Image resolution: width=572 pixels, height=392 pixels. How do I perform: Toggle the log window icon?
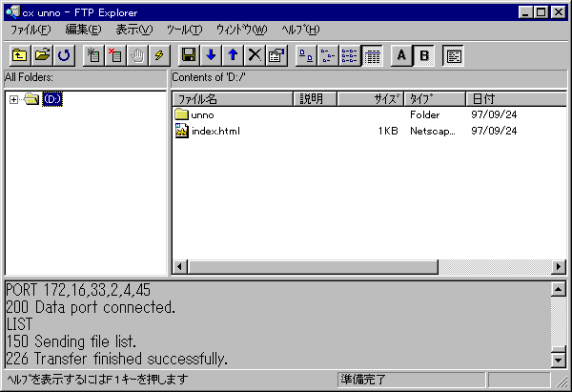[454, 55]
